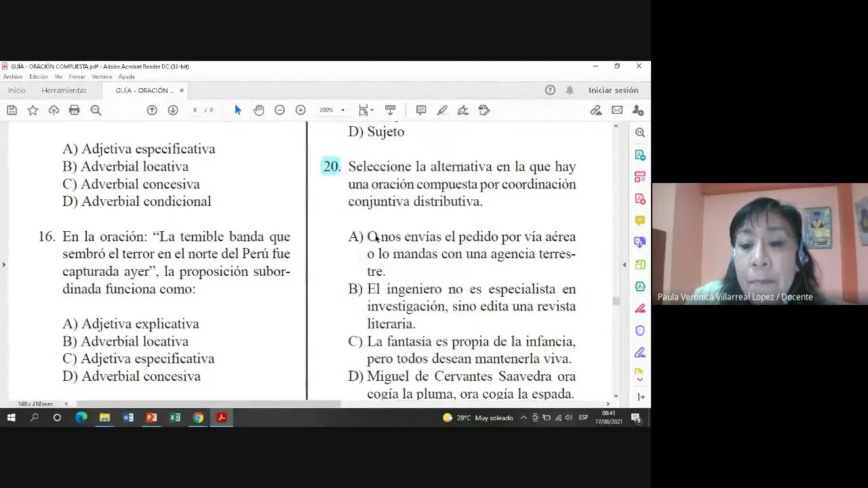Open Google Chrome from the taskbar
The width and height of the screenshot is (868, 488).
(198, 418)
